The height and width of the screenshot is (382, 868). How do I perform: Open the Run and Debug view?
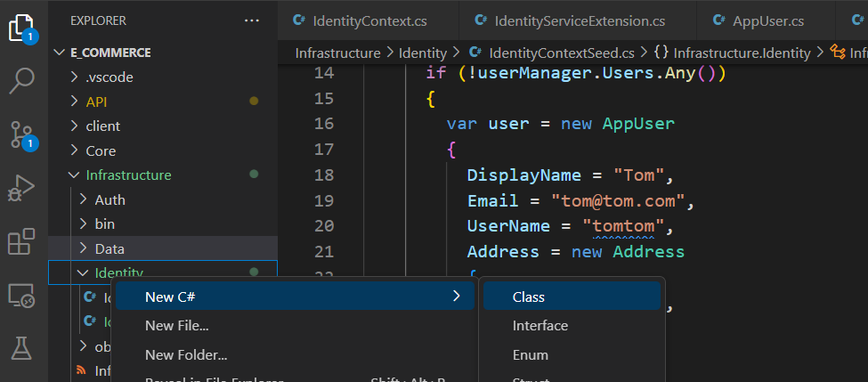point(22,188)
